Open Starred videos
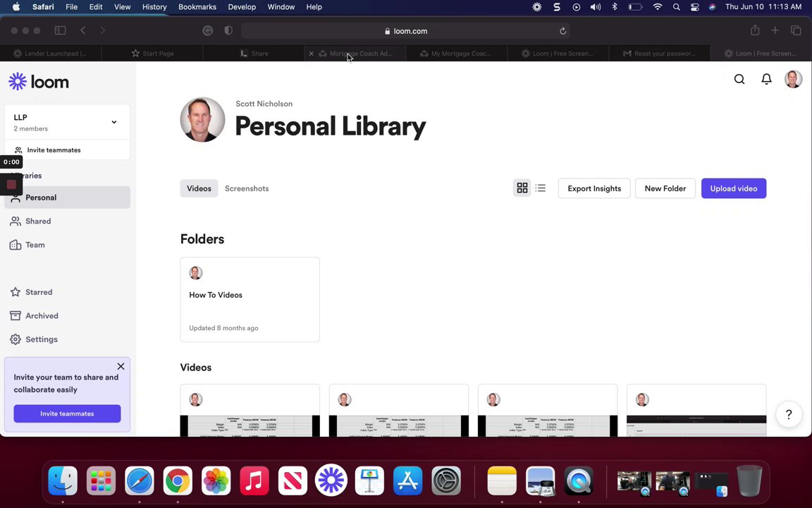This screenshot has height=508, width=812. tap(68, 292)
